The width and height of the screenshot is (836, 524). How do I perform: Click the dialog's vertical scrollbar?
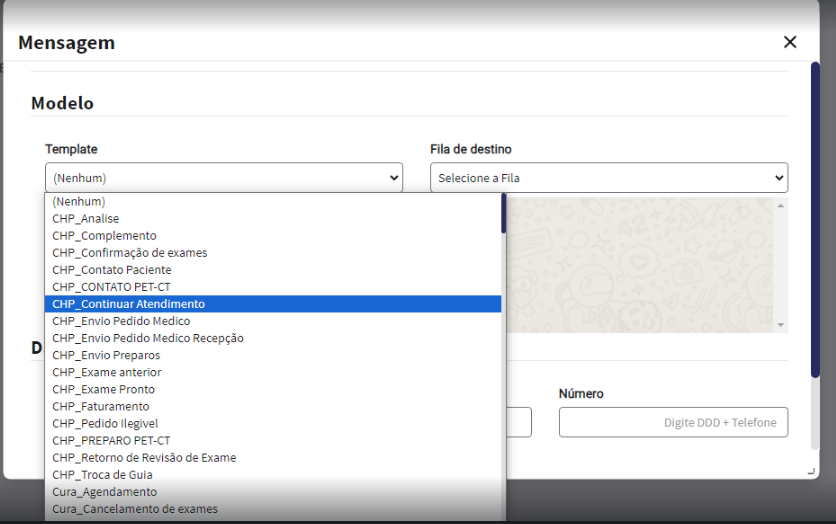pyautogui.click(x=815, y=220)
